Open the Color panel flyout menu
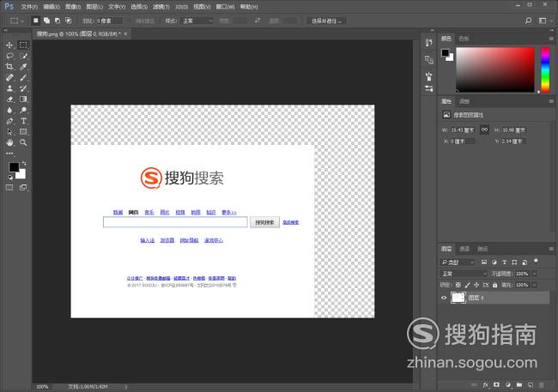Screen dimensions: 558x392 551,39
